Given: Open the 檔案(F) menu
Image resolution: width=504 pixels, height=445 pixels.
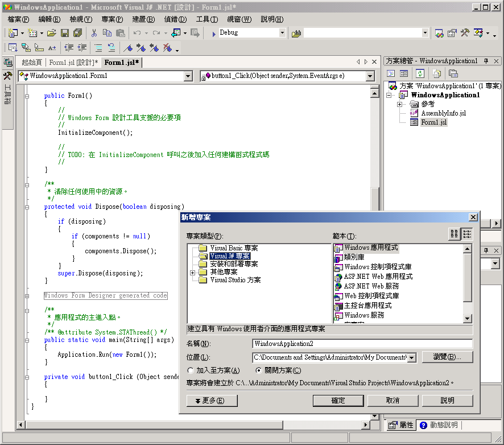Looking at the screenshot, I should (18, 19).
